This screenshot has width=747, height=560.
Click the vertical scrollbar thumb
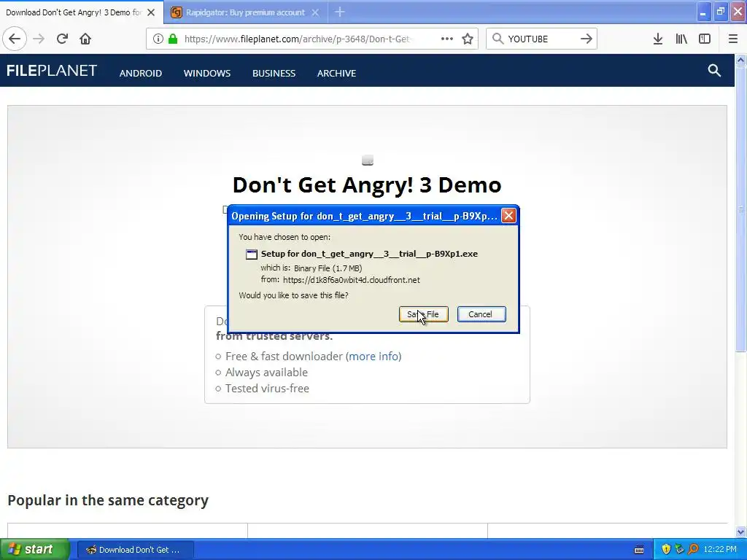740,209
